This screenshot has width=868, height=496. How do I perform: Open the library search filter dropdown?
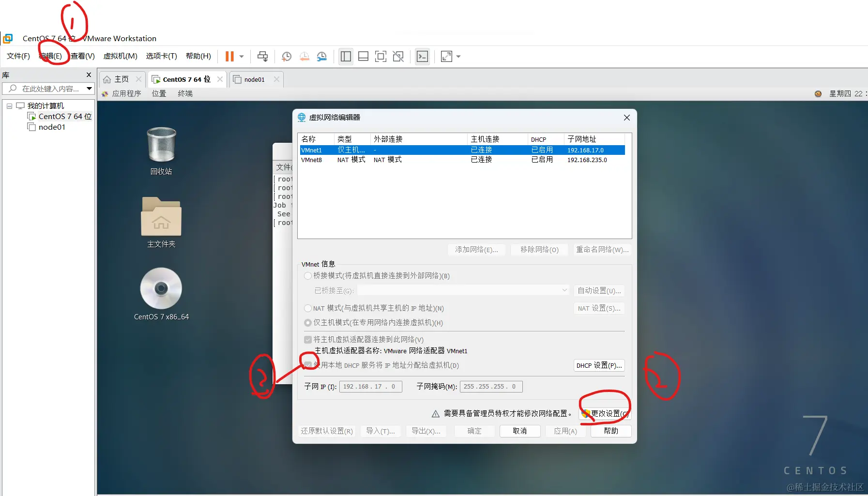[89, 89]
